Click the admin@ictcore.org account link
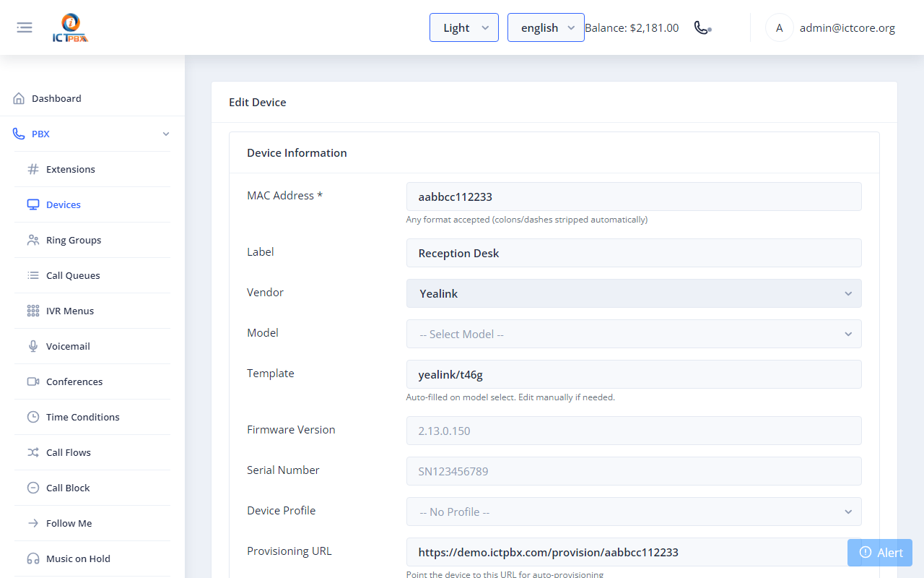The height and width of the screenshot is (578, 924). 847,28
